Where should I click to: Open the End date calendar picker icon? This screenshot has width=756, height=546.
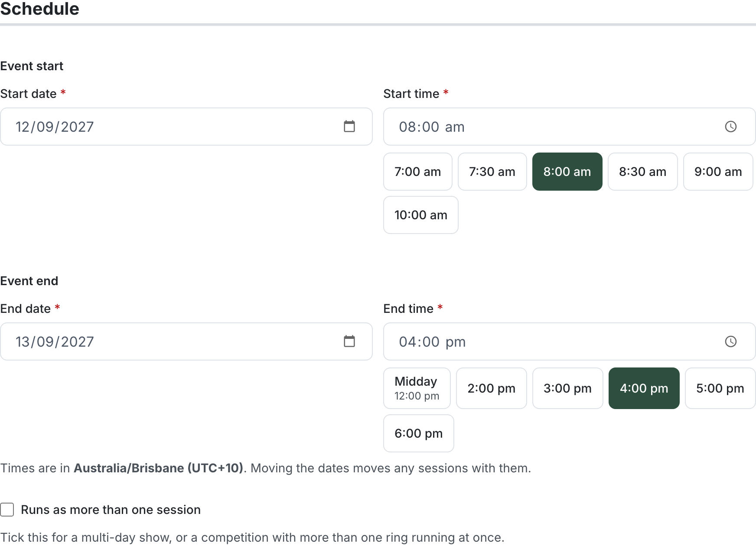click(x=349, y=341)
